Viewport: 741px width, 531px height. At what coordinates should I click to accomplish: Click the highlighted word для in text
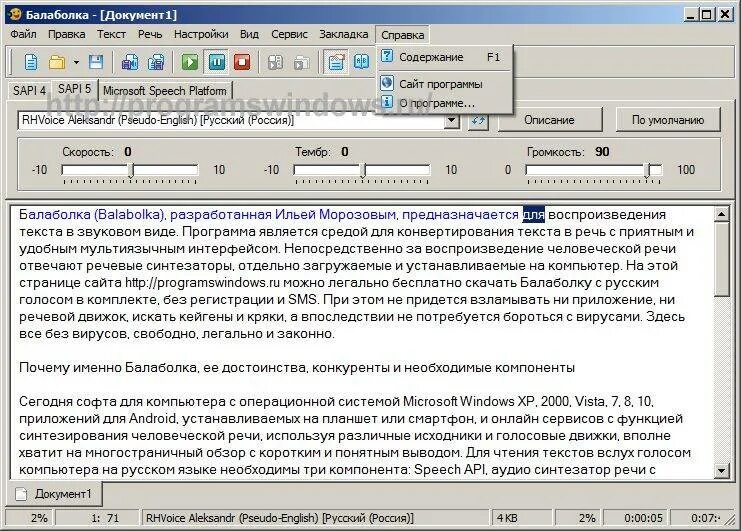534,214
